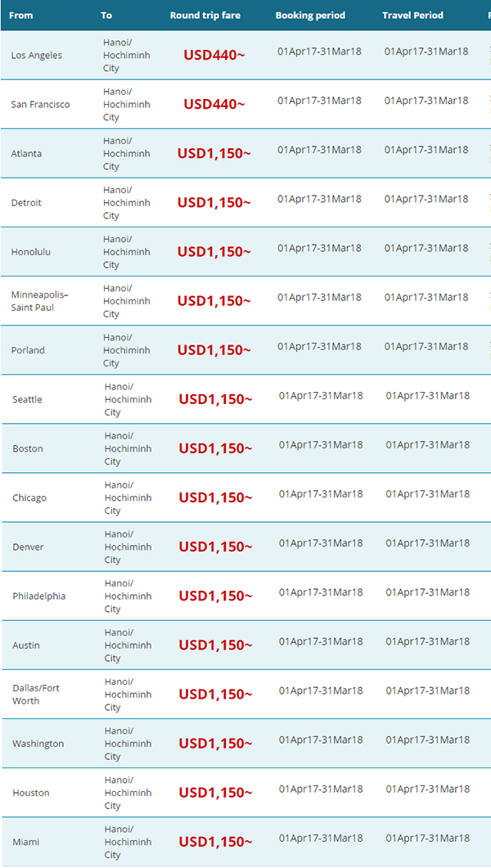Viewport: 491px width, 868px height.
Task: Click the Honolulu fare price
Action: [214, 251]
